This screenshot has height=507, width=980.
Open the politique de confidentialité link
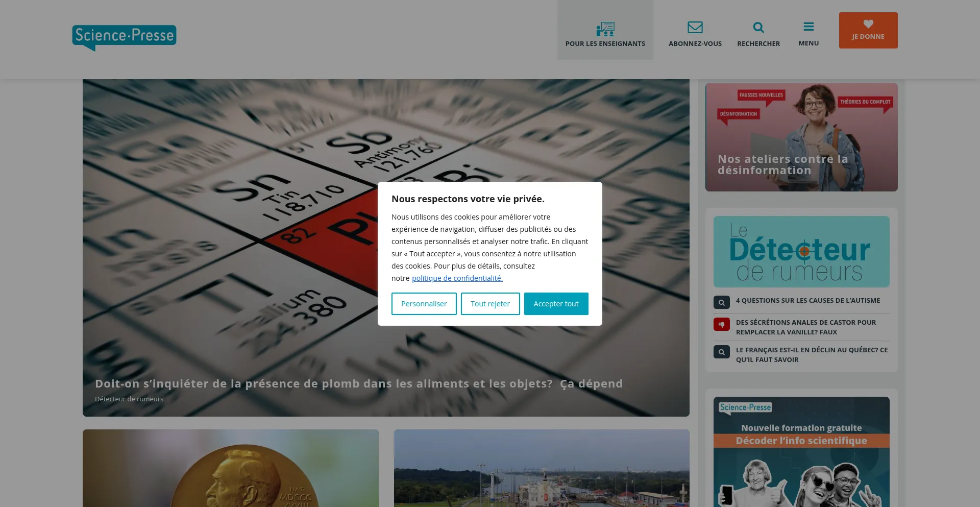click(457, 278)
